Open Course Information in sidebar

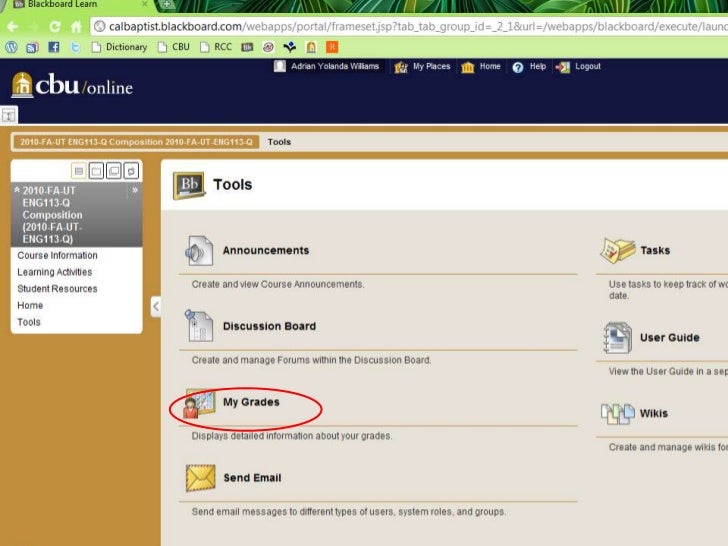(x=57, y=255)
